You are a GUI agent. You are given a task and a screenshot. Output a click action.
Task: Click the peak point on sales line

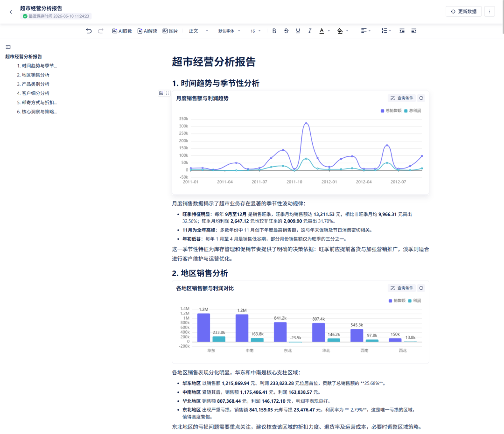(x=306, y=123)
